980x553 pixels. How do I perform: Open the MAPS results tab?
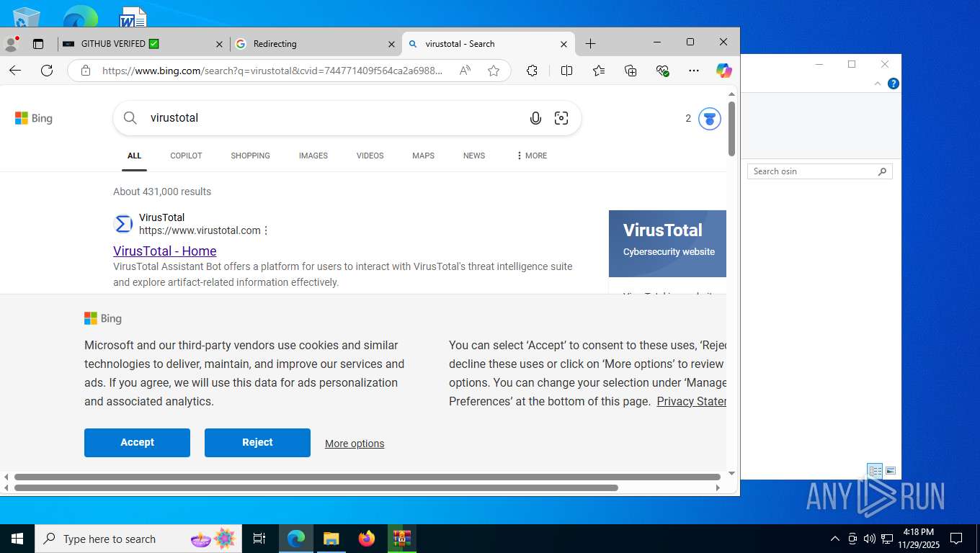[423, 156]
